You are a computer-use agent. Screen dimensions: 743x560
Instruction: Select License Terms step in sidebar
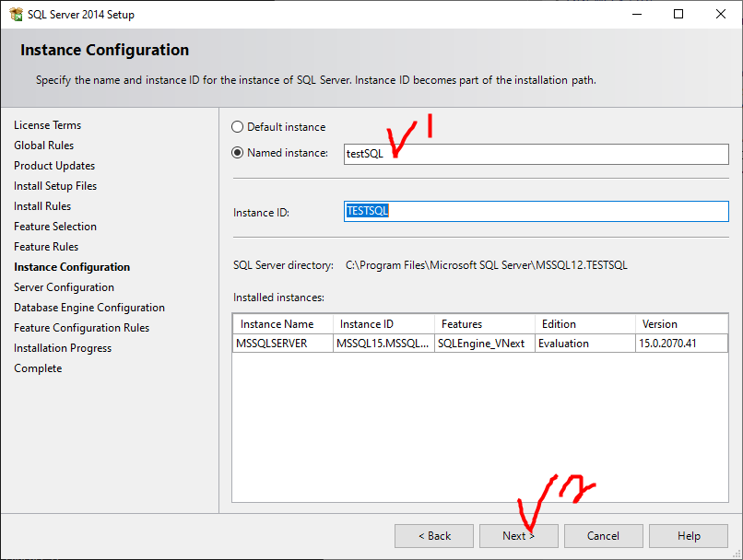pyautogui.click(x=47, y=125)
